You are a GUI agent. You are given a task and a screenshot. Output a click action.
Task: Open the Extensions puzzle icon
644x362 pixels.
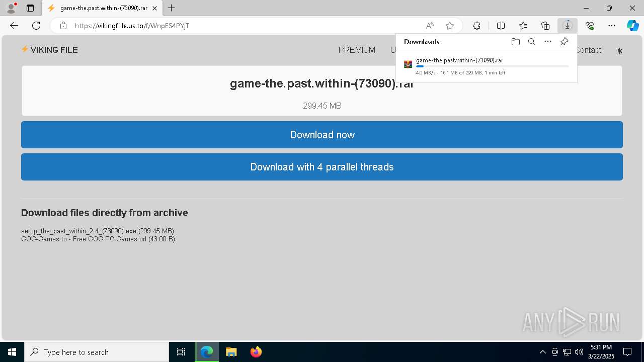click(x=476, y=26)
